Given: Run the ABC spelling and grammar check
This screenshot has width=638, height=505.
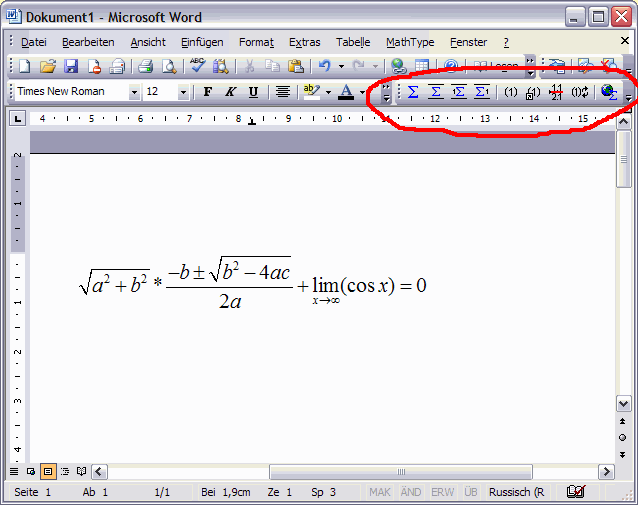Looking at the screenshot, I should [198, 66].
